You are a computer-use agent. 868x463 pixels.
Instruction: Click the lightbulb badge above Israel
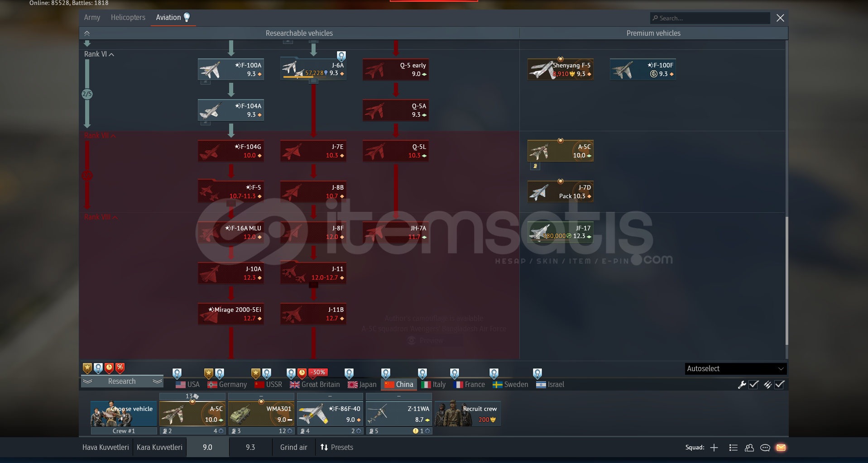click(x=537, y=373)
